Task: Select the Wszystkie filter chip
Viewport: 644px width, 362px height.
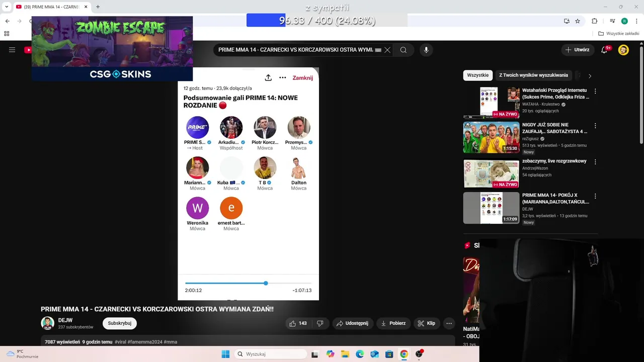Action: click(478, 75)
